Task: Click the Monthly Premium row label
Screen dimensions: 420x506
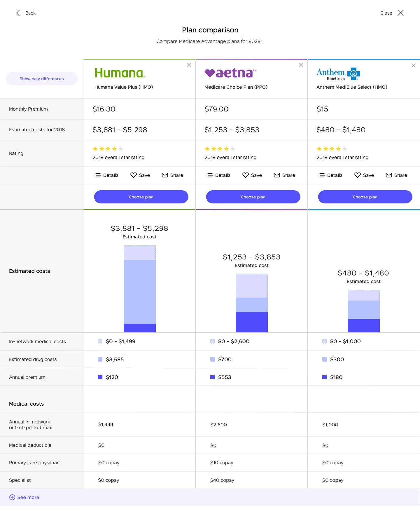Action: (28, 109)
